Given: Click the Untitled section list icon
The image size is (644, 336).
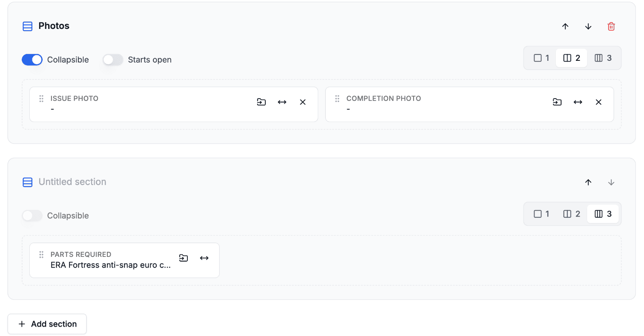Looking at the screenshot, I should pyautogui.click(x=27, y=182).
